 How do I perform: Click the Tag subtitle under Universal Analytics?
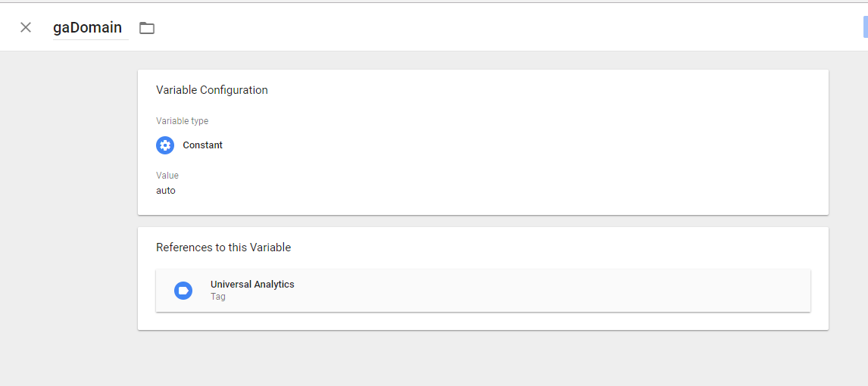(x=218, y=297)
